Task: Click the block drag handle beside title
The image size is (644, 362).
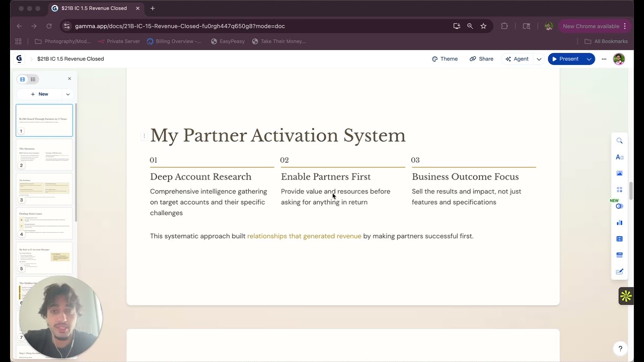Action: point(144,136)
